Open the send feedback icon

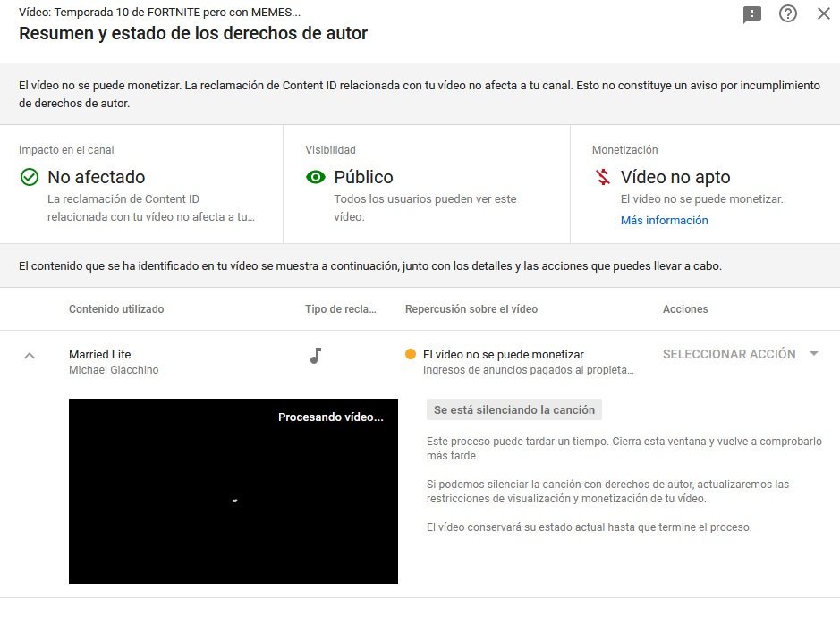752,14
